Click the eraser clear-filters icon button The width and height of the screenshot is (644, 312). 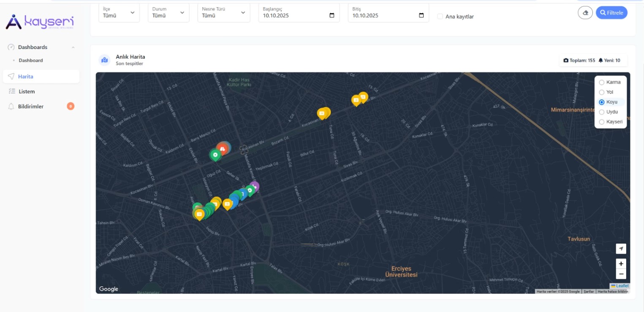click(585, 13)
